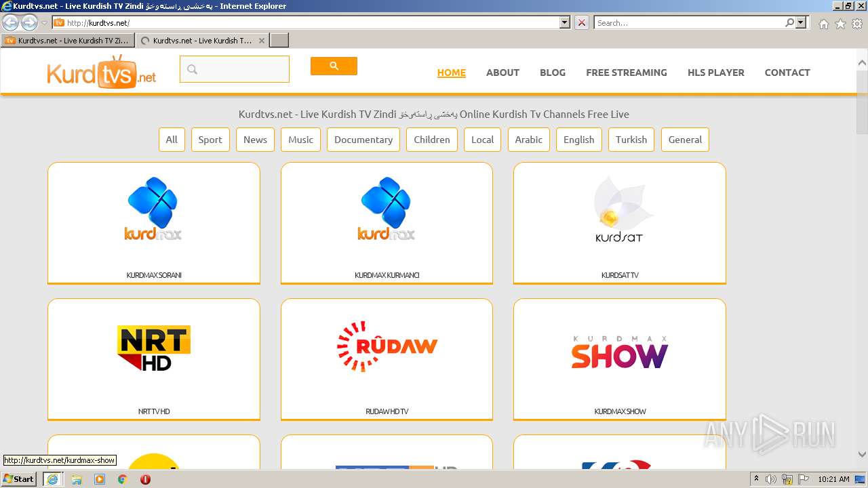The height and width of the screenshot is (488, 868).
Task: Click the NRT TV HD caption link
Action: pyautogui.click(x=154, y=411)
